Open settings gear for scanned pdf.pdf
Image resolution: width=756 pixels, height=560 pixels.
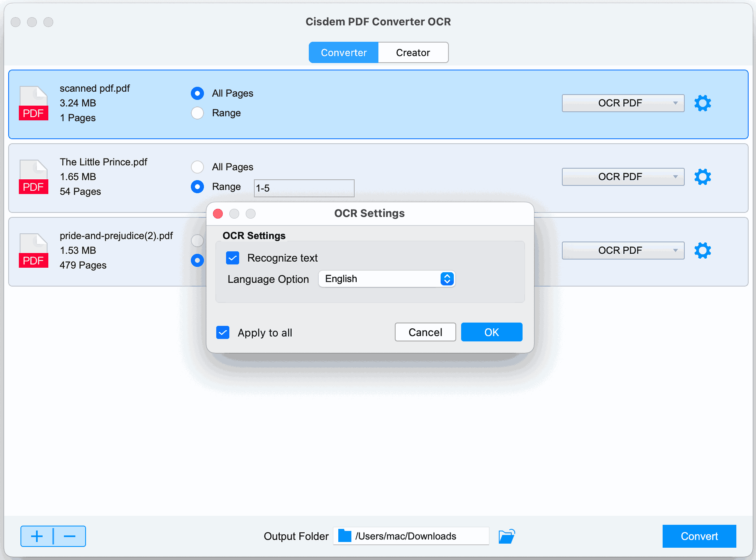[702, 103]
